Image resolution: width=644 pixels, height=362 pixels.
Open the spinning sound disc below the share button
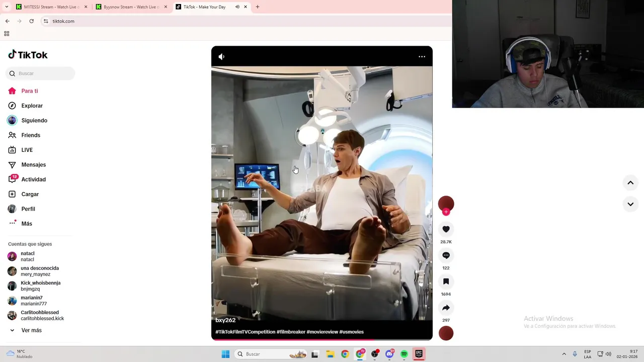coord(446,333)
